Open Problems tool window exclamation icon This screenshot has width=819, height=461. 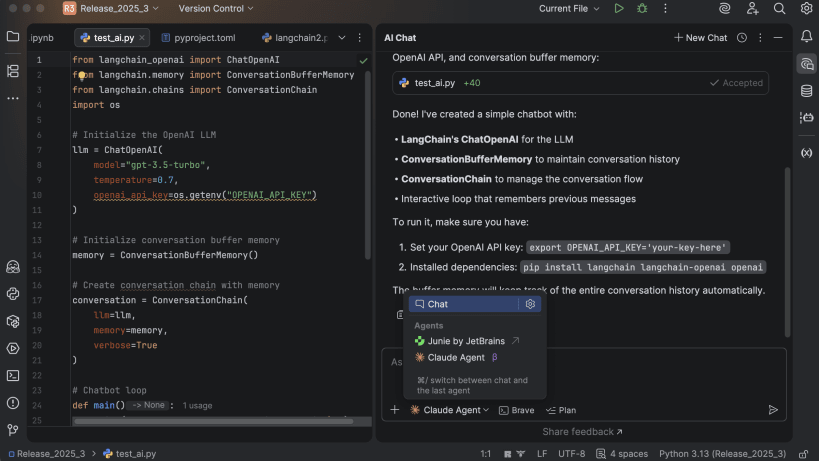click(13, 403)
